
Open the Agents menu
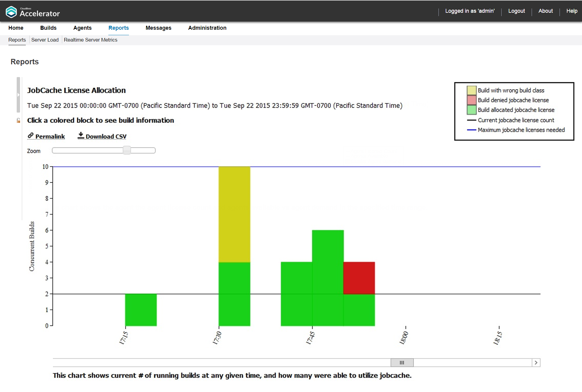pyautogui.click(x=82, y=28)
